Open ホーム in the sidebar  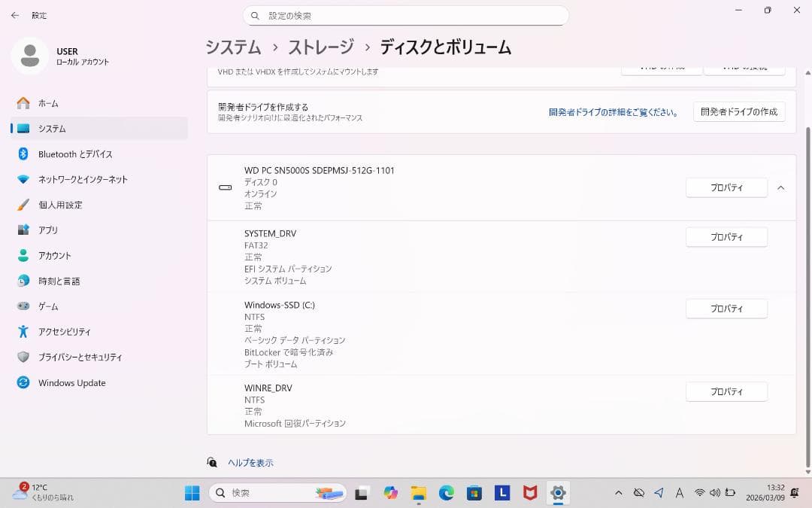(99, 103)
